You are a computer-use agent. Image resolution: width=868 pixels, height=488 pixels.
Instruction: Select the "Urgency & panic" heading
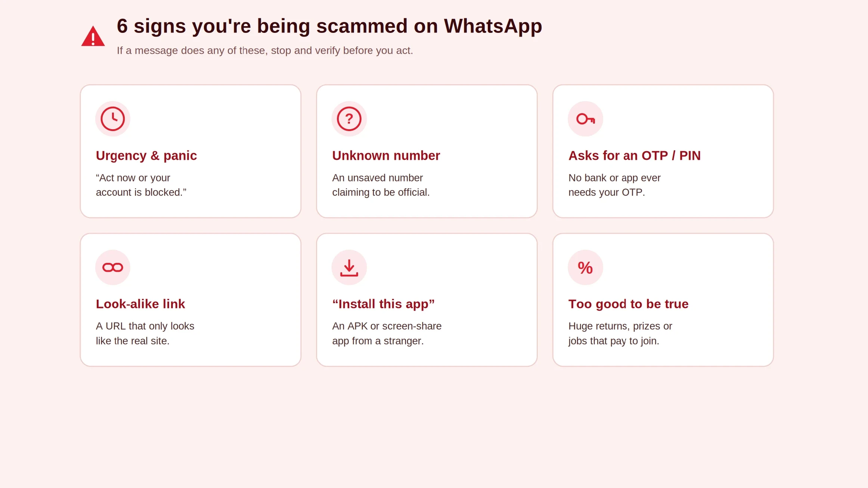click(146, 155)
